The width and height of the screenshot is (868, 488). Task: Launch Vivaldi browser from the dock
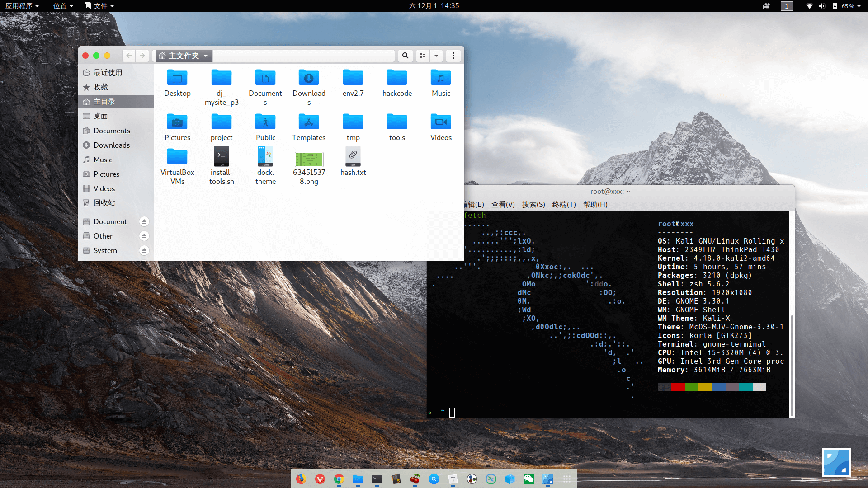(x=320, y=479)
